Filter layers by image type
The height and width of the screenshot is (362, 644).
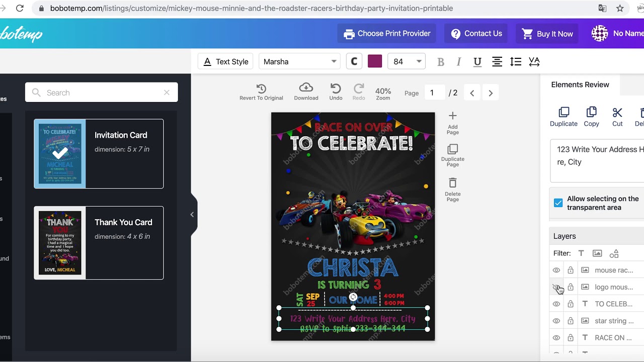(x=597, y=253)
